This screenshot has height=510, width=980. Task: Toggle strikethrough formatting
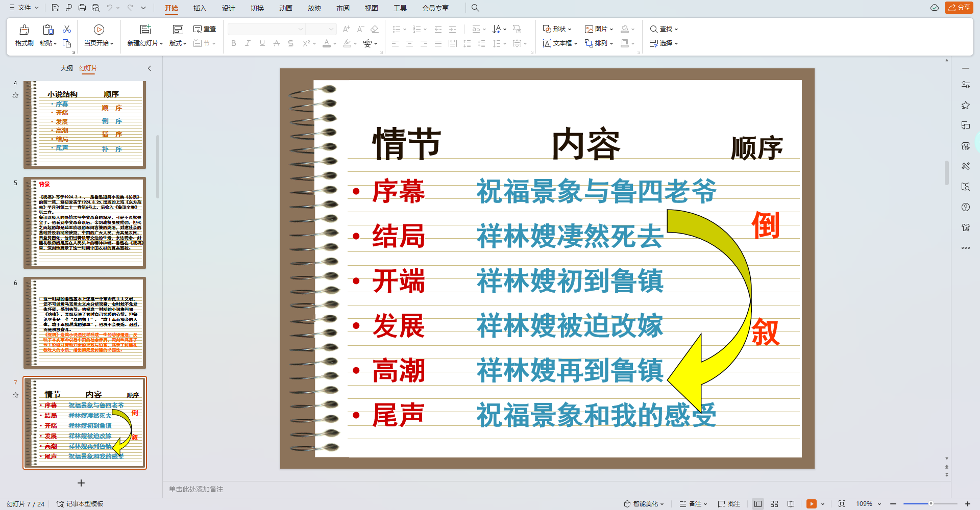(276, 43)
